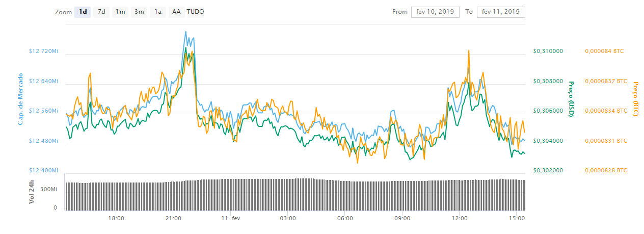Click the 0,0000828 BTC label
Screen dimensions: 644x234
click(x=606, y=170)
